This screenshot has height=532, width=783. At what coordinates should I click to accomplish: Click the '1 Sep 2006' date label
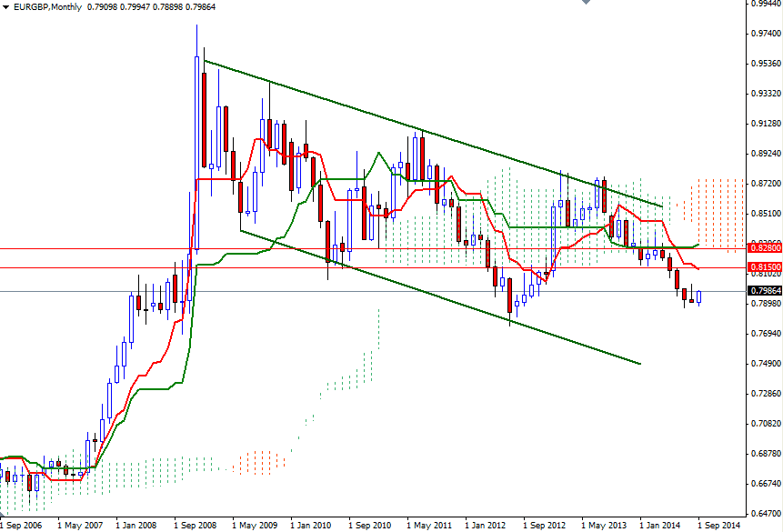[x=20, y=526]
